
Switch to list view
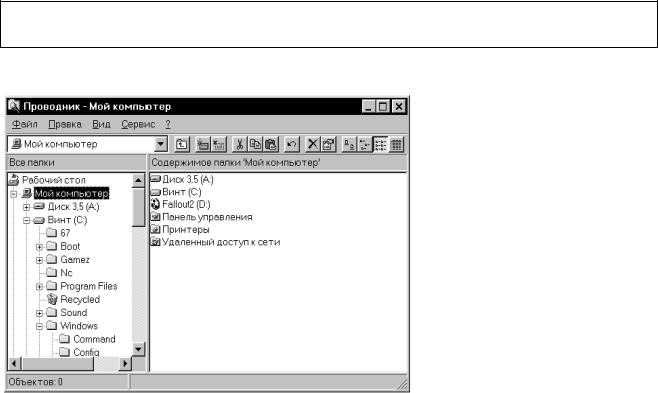(x=381, y=145)
